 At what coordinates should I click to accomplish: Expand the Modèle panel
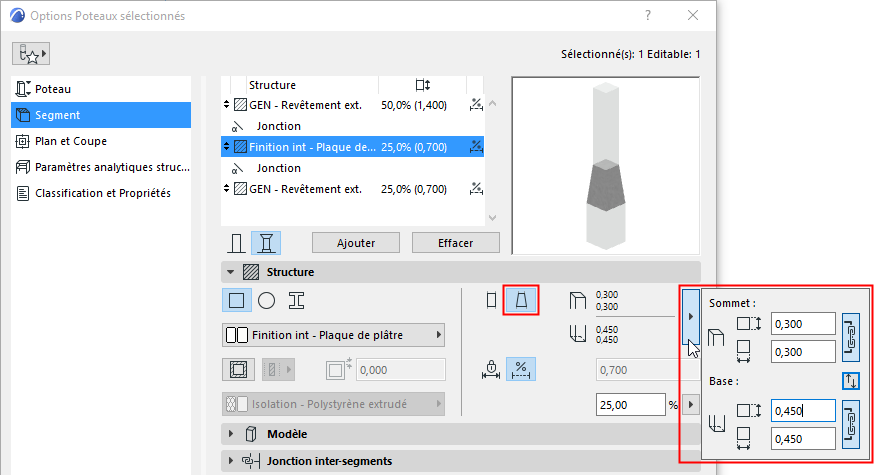click(x=234, y=434)
